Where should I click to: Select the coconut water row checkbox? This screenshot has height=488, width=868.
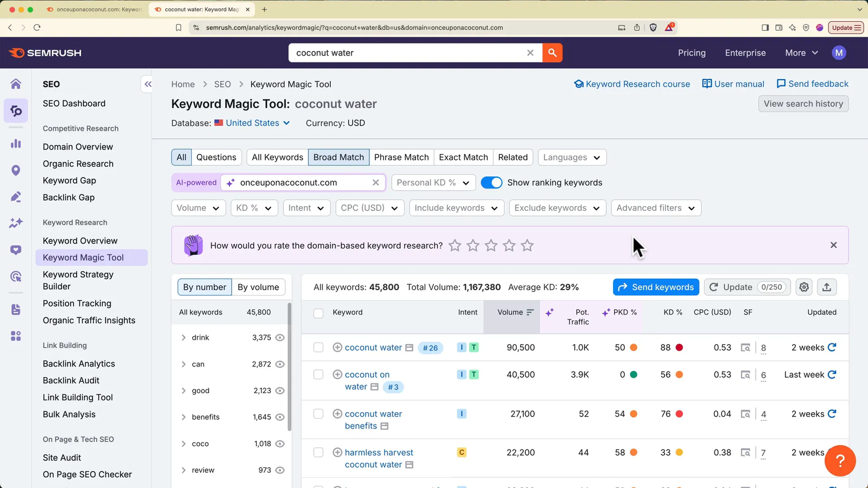tap(318, 348)
